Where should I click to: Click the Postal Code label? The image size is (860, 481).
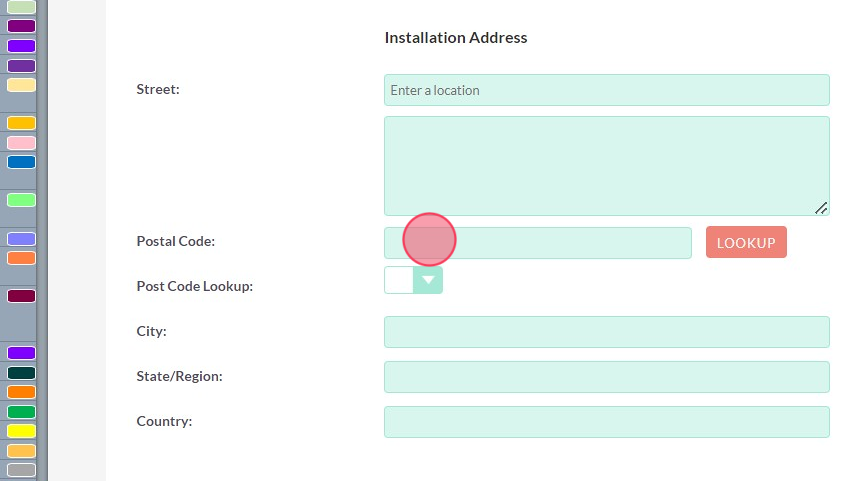176,241
